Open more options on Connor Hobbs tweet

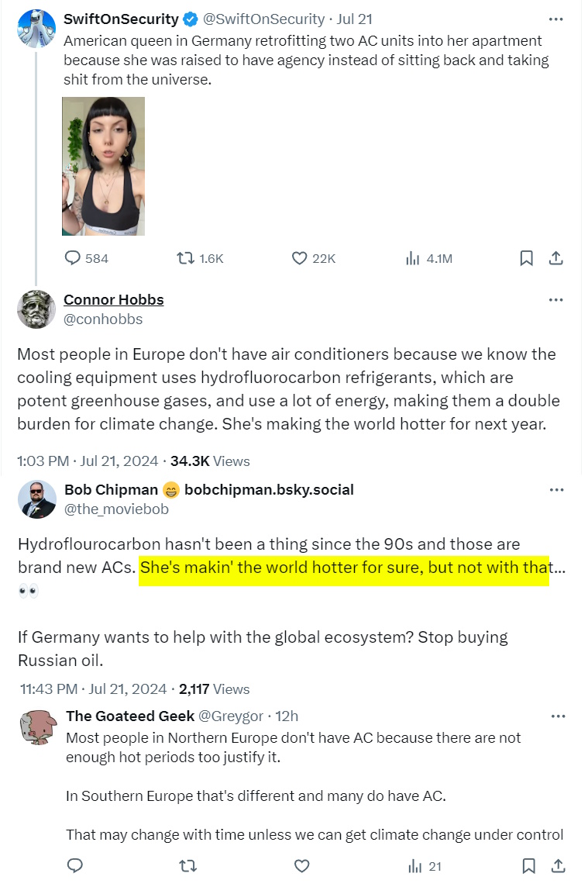click(x=555, y=300)
